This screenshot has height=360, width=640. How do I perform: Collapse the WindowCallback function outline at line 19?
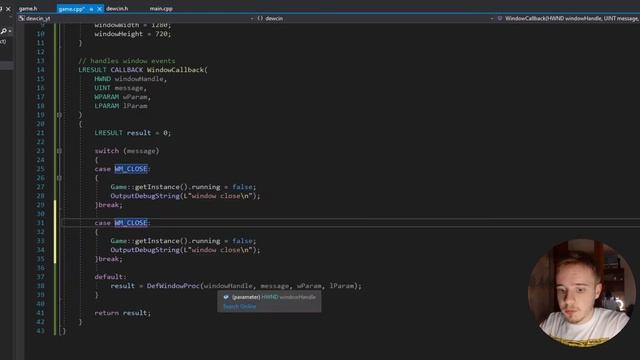click(59, 115)
